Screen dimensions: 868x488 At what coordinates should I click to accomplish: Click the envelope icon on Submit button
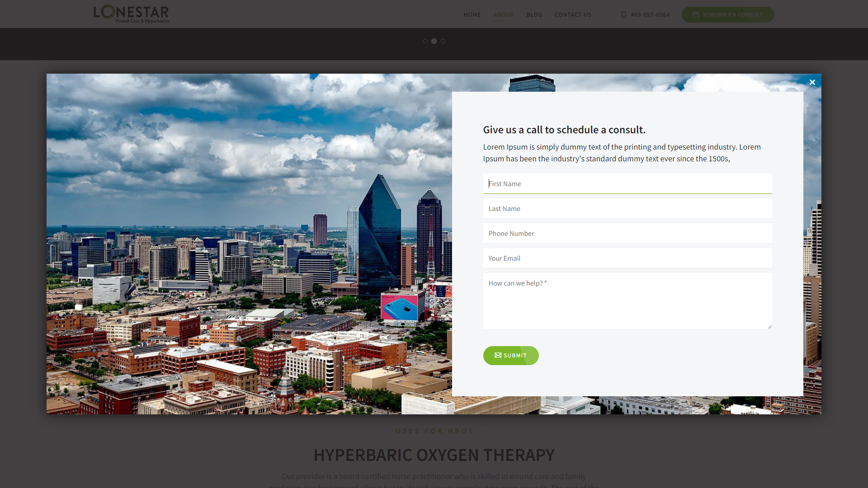pyautogui.click(x=498, y=355)
